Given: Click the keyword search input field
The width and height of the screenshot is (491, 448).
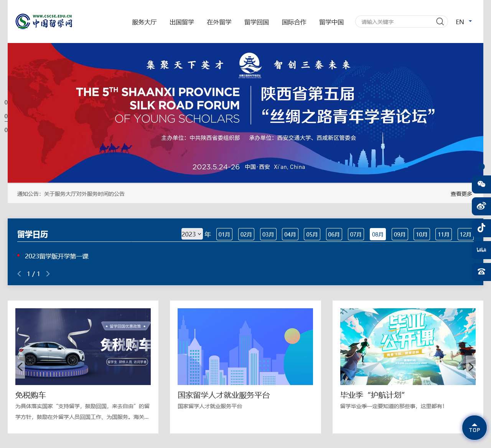Looking at the screenshot, I should (397, 22).
